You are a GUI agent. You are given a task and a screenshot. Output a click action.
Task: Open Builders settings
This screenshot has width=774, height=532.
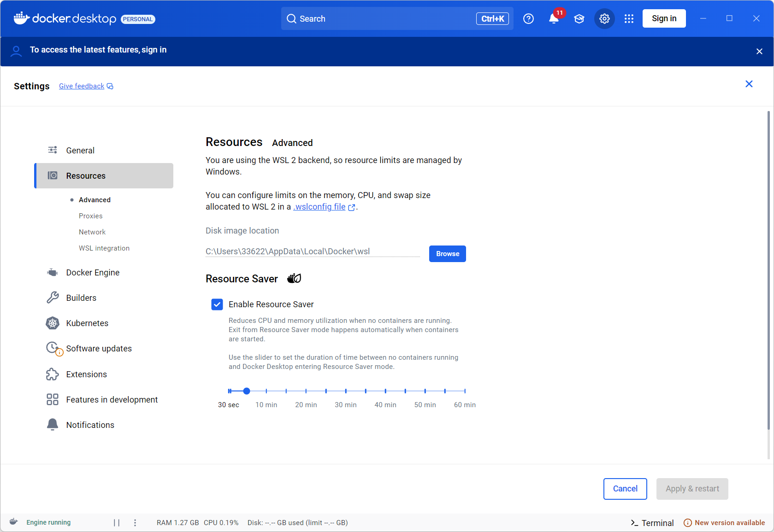104,298
